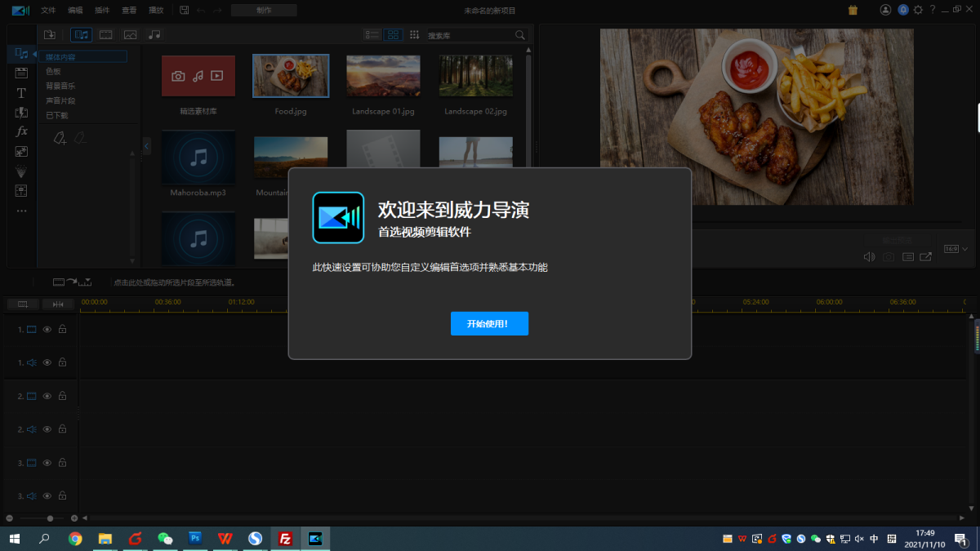Expand more rooms via the three dots
This screenshot has height=551, width=980.
[21, 211]
